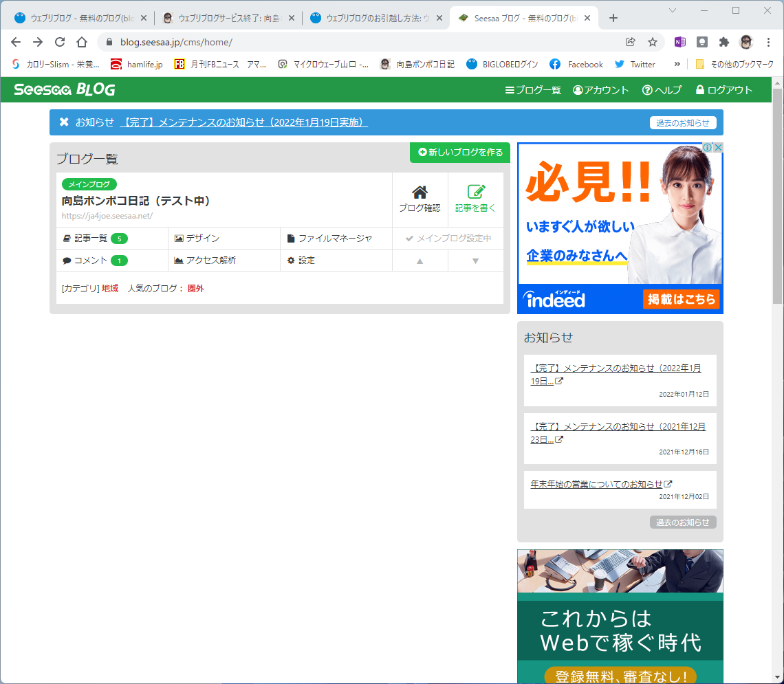Reload the current page
784x684 pixels.
[x=60, y=42]
